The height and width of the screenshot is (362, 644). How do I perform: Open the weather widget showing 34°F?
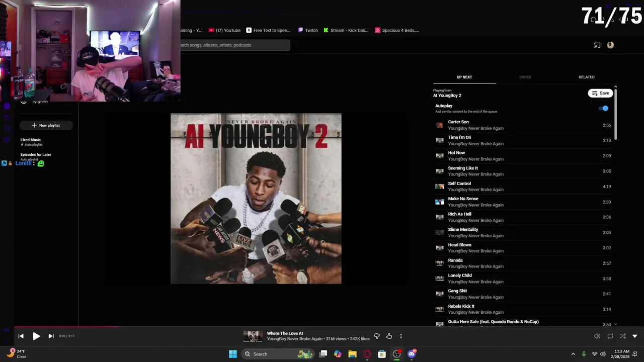pyautogui.click(x=16, y=353)
